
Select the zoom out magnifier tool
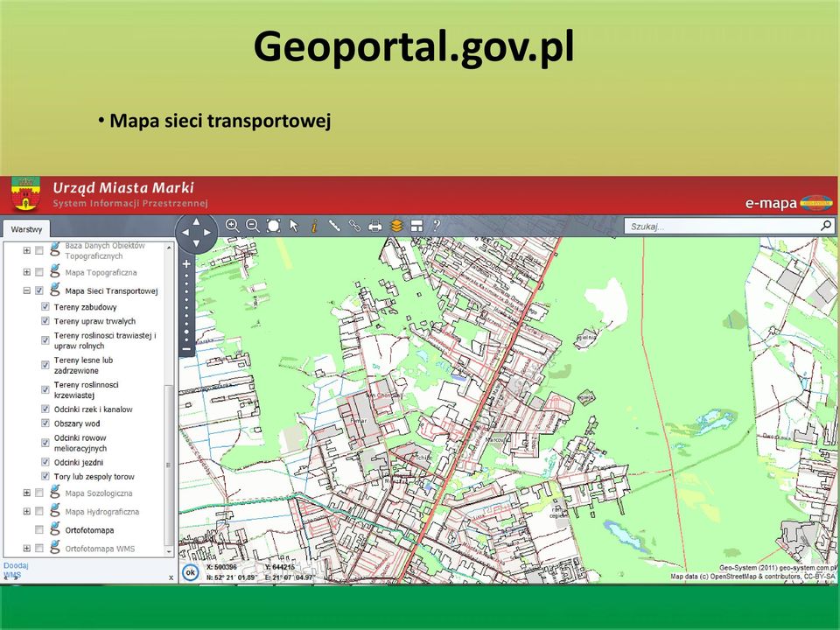pyautogui.click(x=252, y=226)
